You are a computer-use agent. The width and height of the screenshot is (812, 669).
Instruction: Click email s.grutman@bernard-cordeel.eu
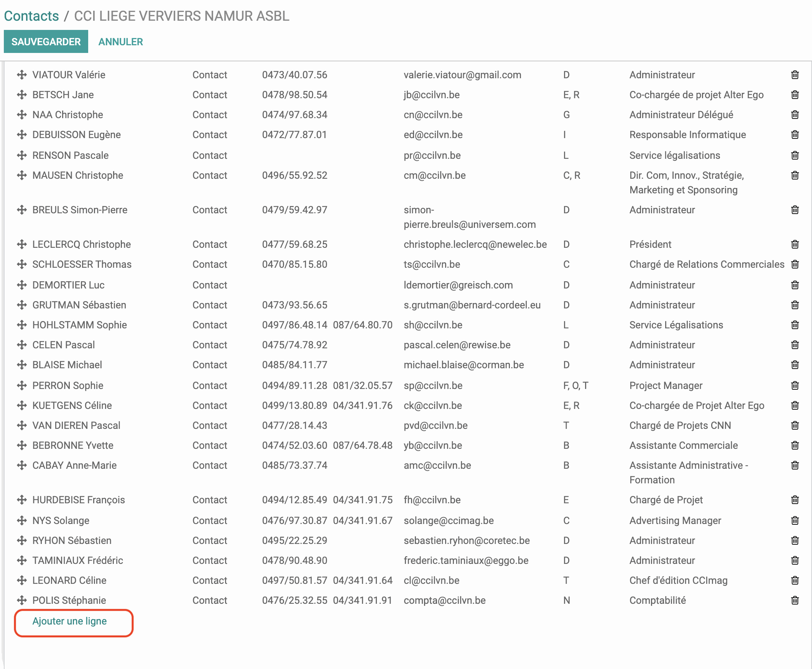472,305
